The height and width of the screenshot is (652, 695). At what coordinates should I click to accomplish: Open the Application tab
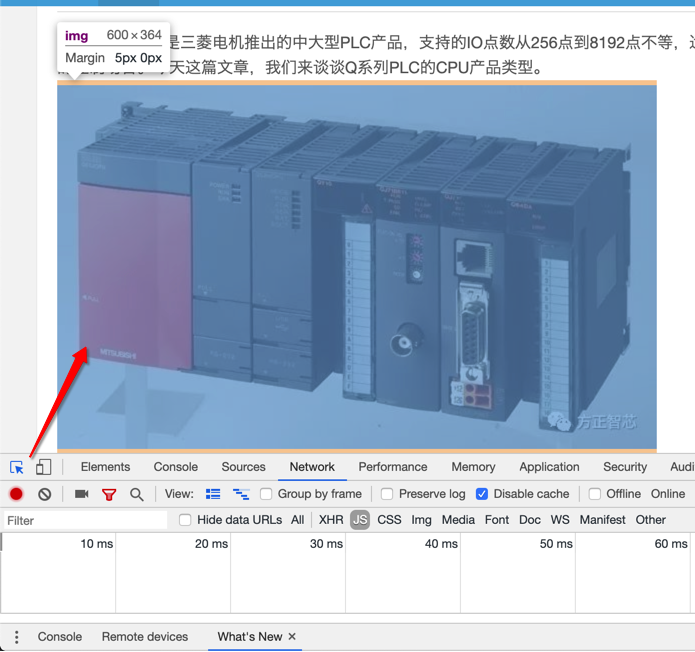pyautogui.click(x=549, y=467)
